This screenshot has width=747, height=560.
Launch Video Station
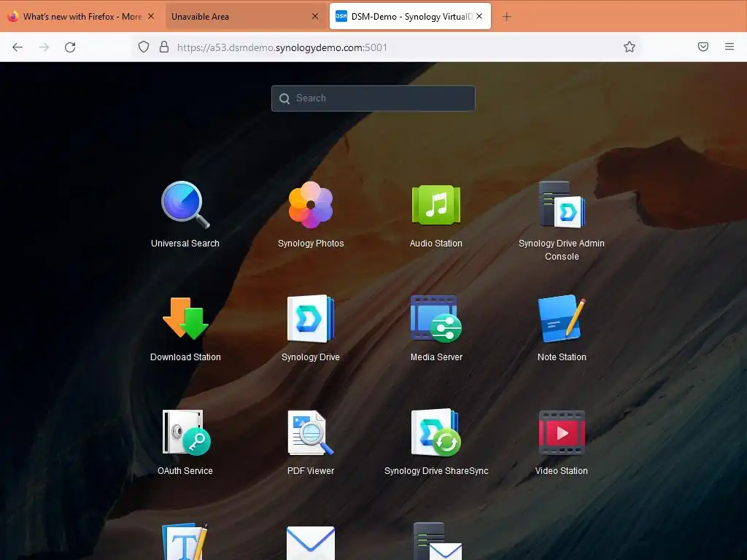[x=562, y=432]
